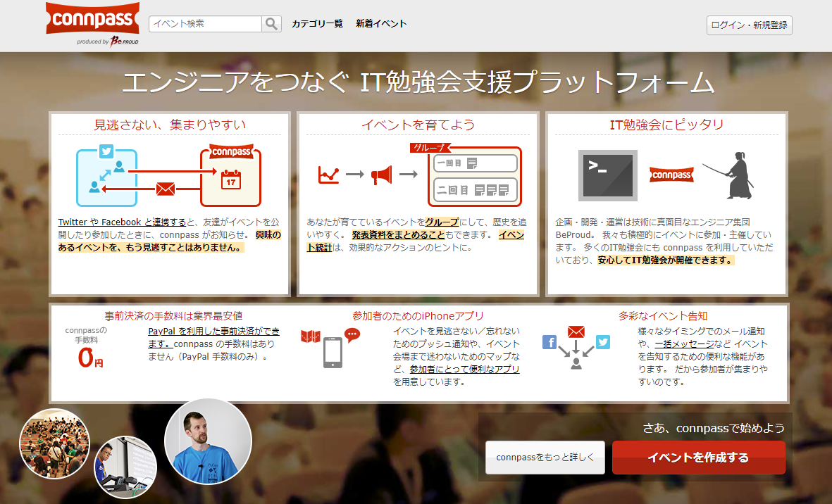Click the magnifying glass search button

[271, 24]
